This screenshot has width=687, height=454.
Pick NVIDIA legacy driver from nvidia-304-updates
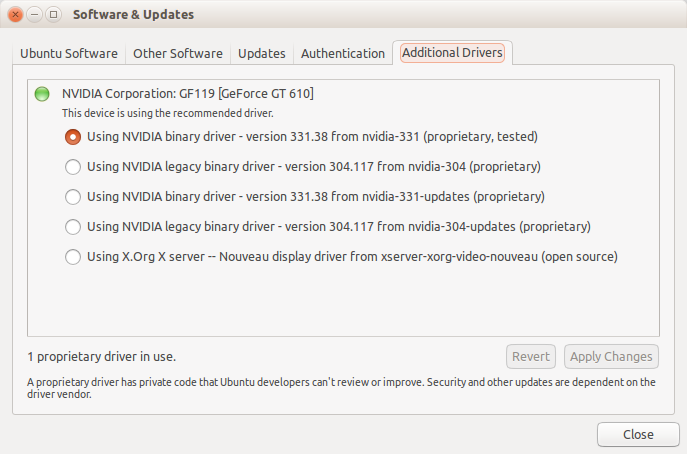(x=73, y=226)
